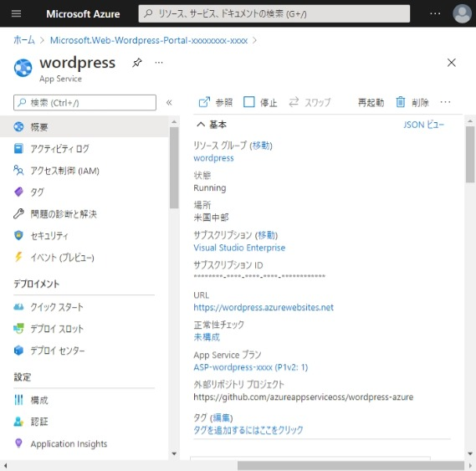Select the タグ sidebar icon
476x471 pixels.
coord(18,192)
